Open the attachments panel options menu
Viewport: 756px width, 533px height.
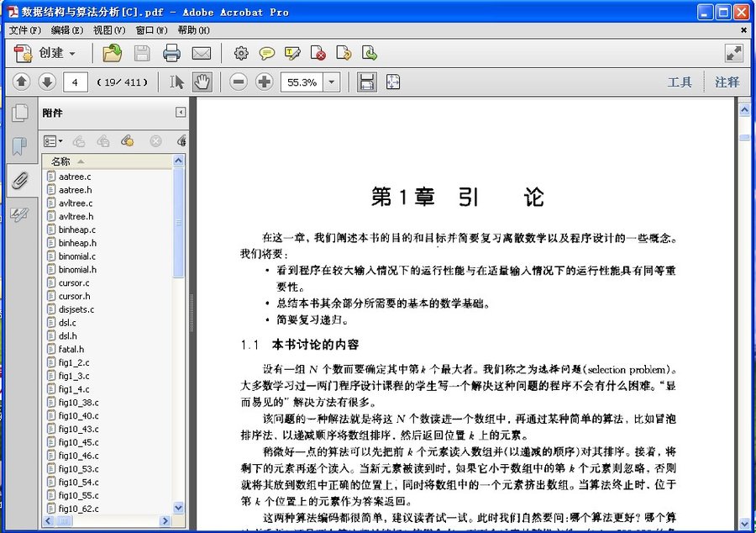(x=52, y=141)
